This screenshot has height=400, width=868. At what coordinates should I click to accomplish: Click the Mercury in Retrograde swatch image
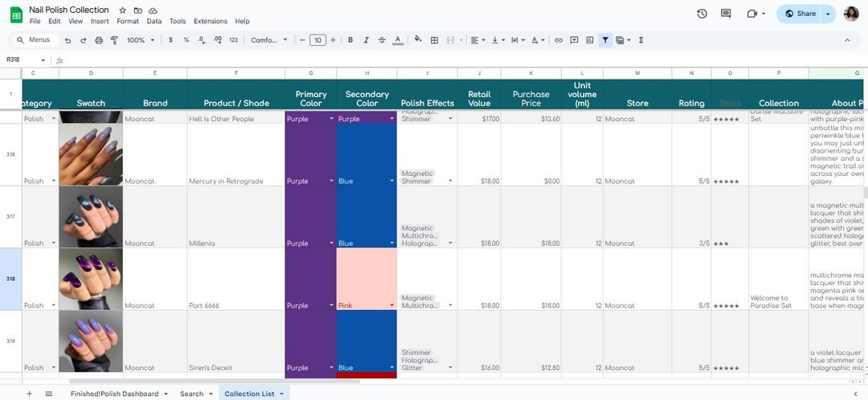91,155
